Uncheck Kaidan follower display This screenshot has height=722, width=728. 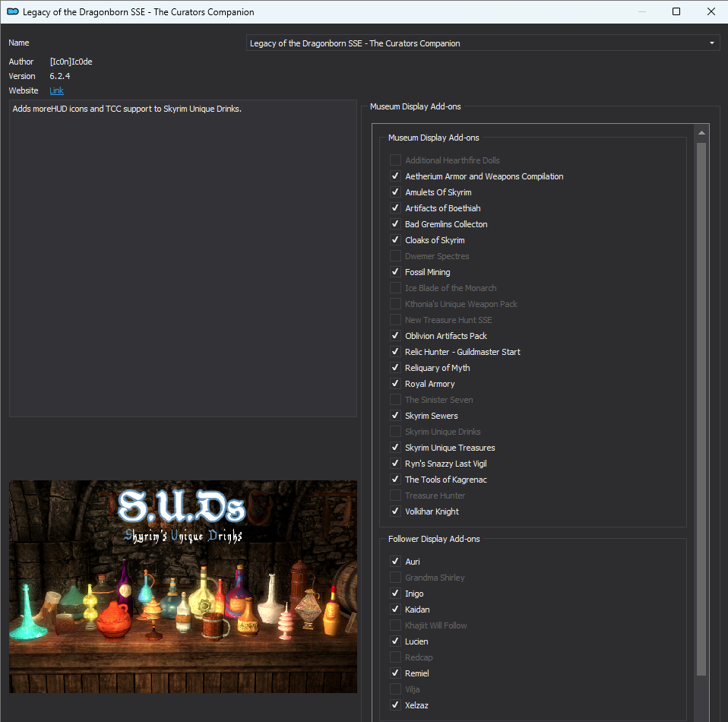coord(395,610)
